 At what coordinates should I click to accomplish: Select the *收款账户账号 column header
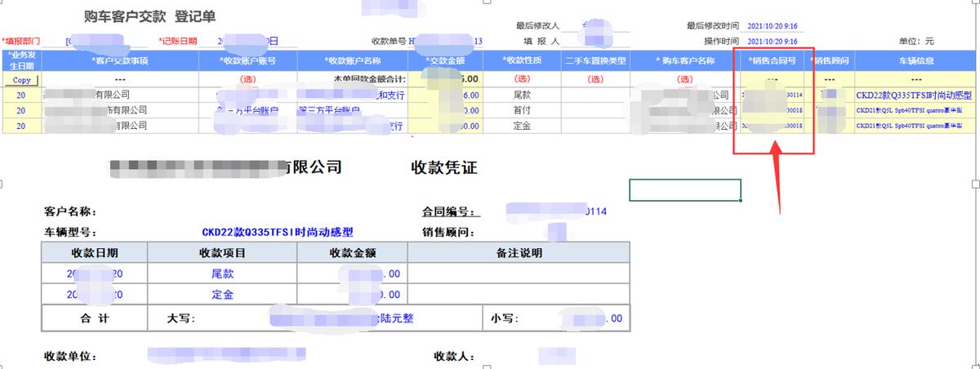pos(248,61)
